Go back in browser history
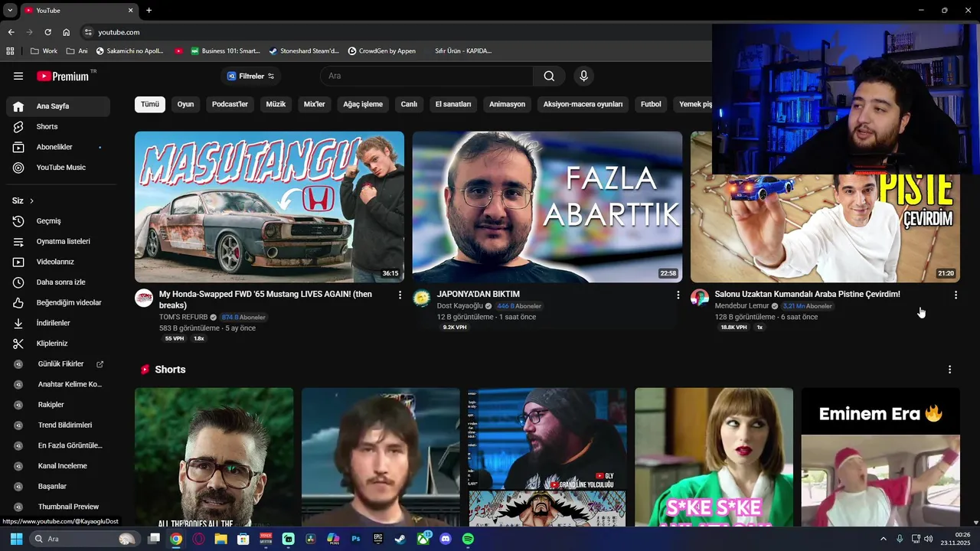The height and width of the screenshot is (551, 980). [x=11, y=32]
